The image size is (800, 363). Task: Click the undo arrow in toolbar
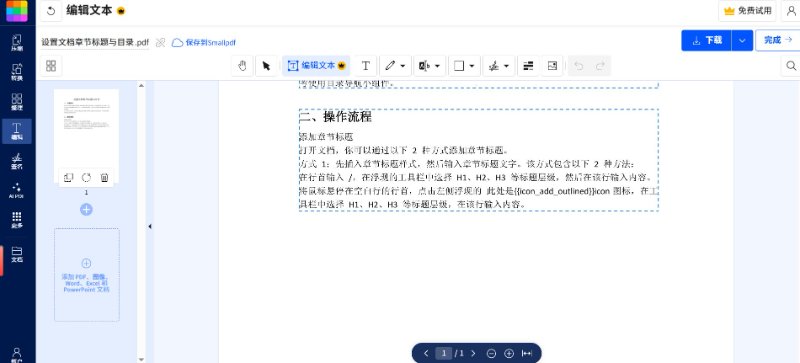tap(579, 66)
